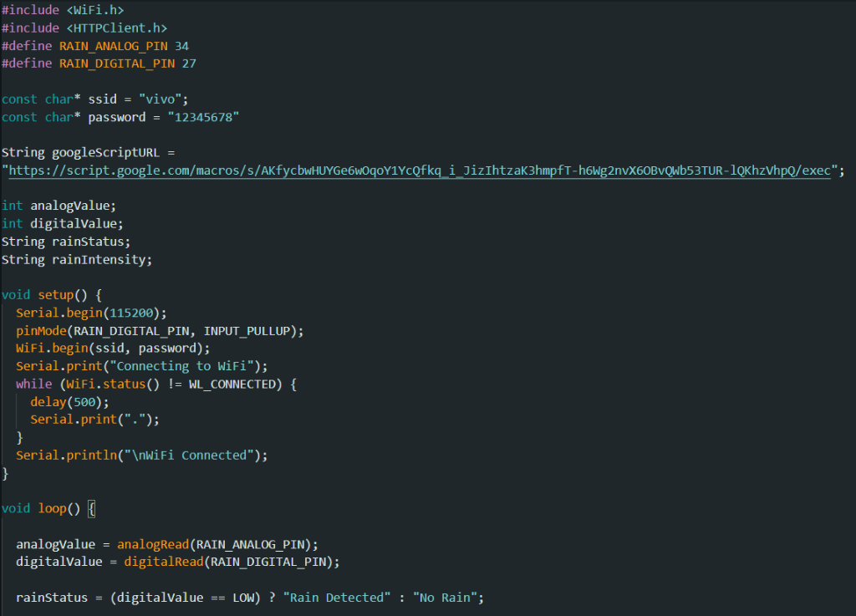Click the opening brace after loop()
Screen dimensions: 856x616
pos(92,508)
